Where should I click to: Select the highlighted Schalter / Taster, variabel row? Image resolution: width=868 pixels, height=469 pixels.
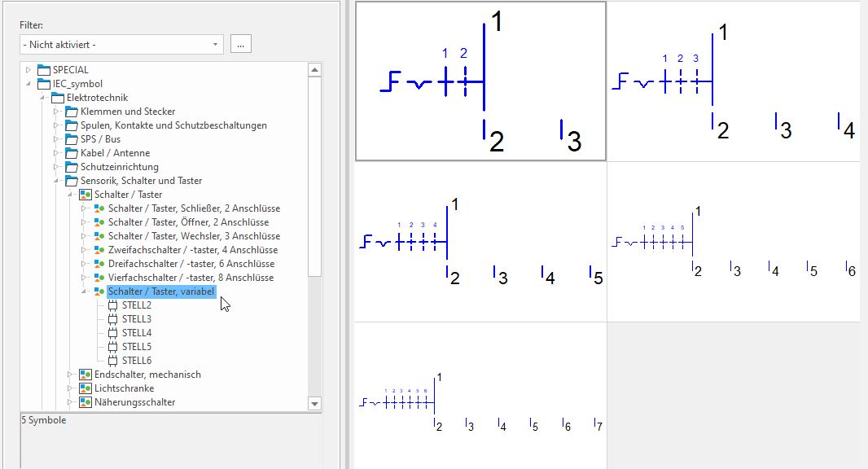(161, 291)
